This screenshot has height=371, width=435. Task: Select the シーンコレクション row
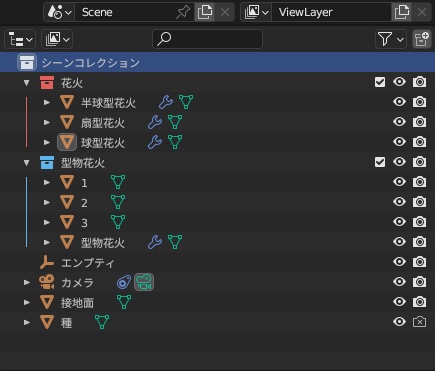click(x=217, y=62)
